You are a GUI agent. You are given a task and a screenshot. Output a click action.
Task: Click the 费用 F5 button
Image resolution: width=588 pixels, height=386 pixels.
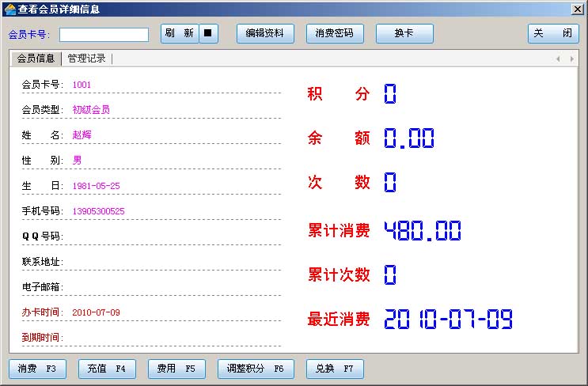tap(176, 369)
